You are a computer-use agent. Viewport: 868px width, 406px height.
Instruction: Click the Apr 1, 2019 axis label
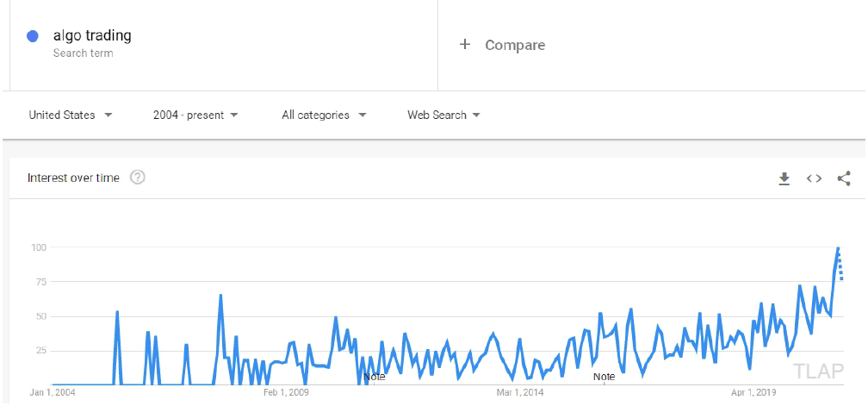coord(753,393)
